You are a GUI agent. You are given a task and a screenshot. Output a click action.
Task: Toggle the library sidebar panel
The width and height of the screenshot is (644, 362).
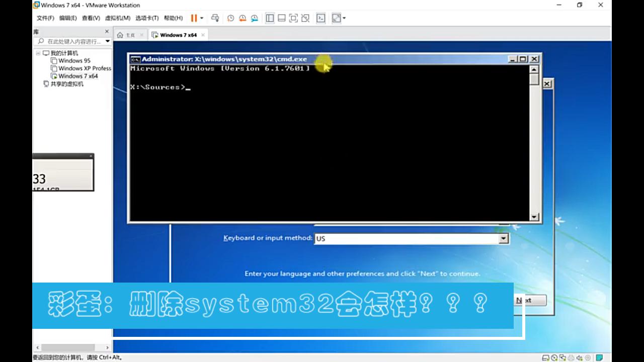pyautogui.click(x=270, y=18)
